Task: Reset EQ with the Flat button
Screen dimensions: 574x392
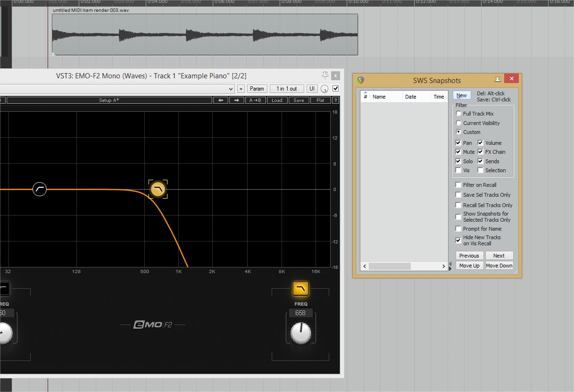Action: pos(321,100)
